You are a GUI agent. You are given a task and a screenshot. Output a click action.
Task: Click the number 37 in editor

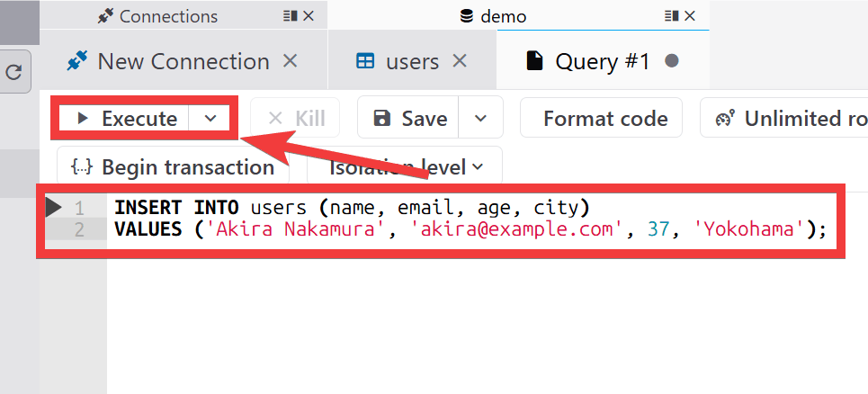[658, 228]
